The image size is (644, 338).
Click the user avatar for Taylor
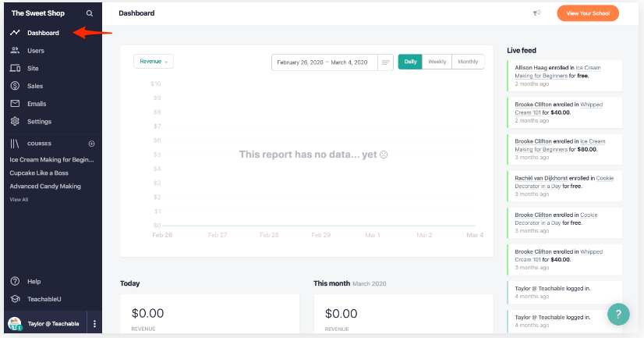[x=15, y=324]
